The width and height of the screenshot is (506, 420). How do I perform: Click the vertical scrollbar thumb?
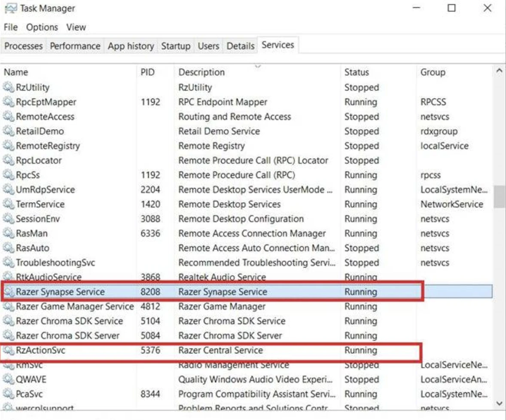[x=500, y=196]
